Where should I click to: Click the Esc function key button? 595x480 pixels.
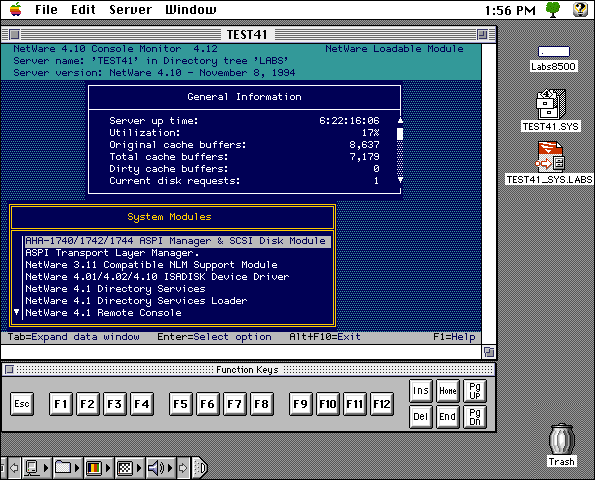pyautogui.click(x=22, y=404)
